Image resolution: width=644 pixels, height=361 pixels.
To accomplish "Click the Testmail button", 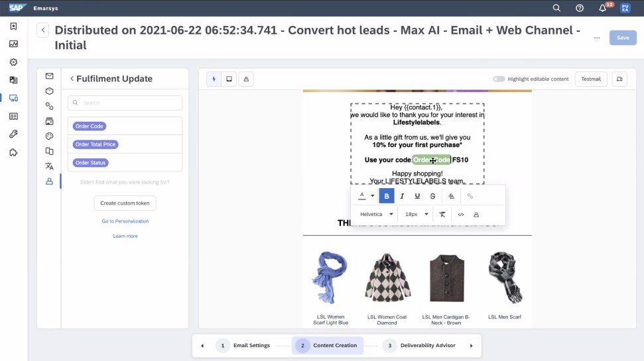I will (x=590, y=79).
